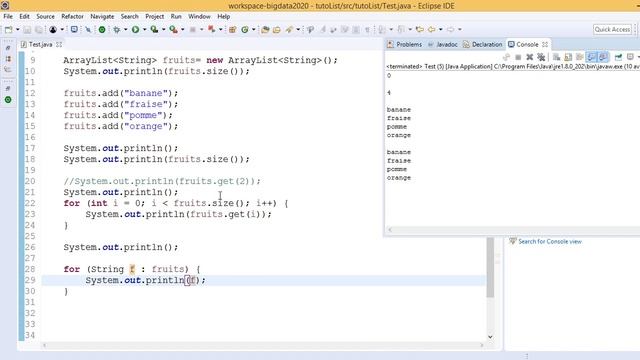Expand the Run dropdown arrow
The image size is (640, 360).
coord(144,29)
